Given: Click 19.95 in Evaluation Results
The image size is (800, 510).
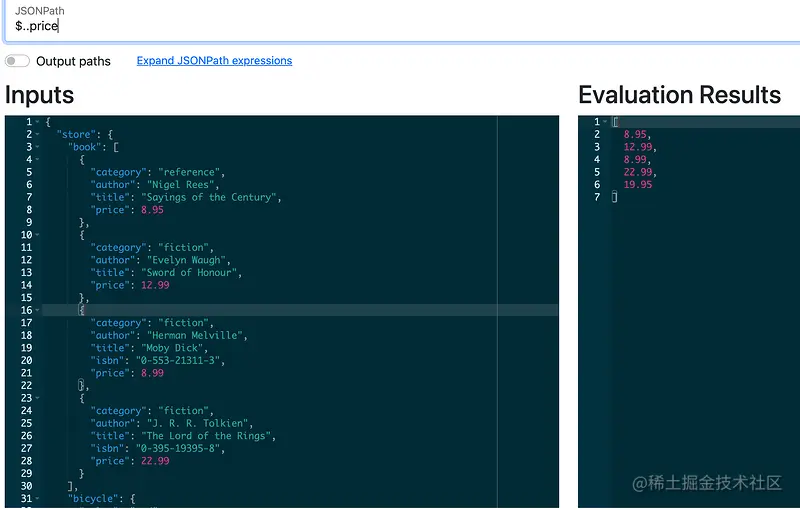Looking at the screenshot, I should click(x=638, y=185).
